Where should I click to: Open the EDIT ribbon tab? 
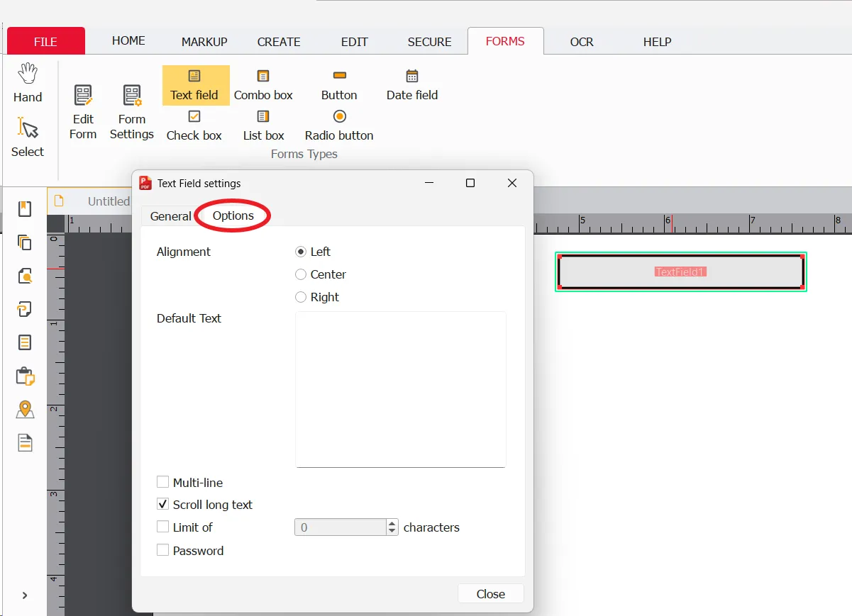click(x=355, y=42)
